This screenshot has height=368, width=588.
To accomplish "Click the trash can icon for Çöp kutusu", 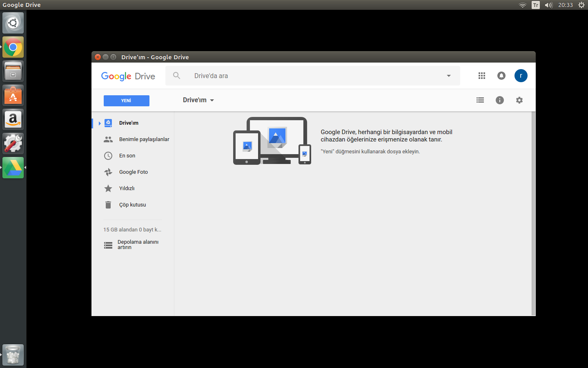I will 108,205.
